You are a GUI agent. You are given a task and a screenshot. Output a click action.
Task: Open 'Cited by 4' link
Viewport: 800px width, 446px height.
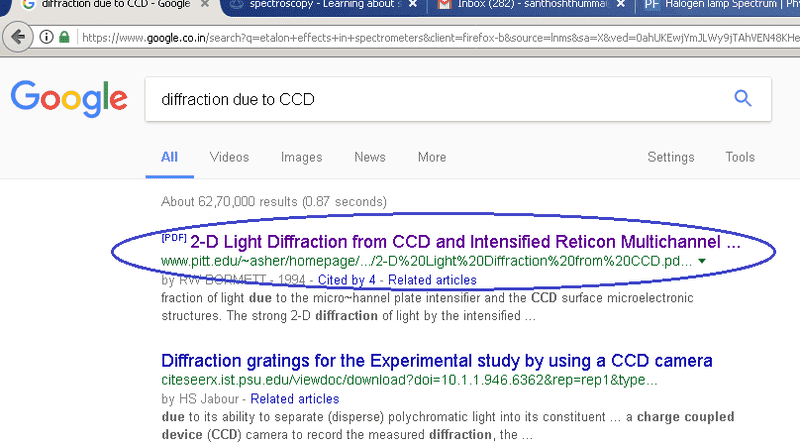[x=350, y=279]
